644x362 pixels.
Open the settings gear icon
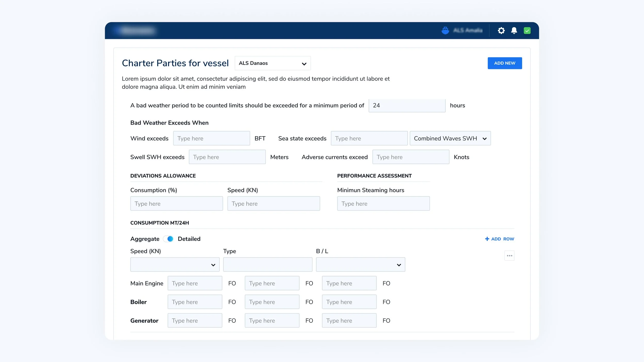(x=501, y=31)
